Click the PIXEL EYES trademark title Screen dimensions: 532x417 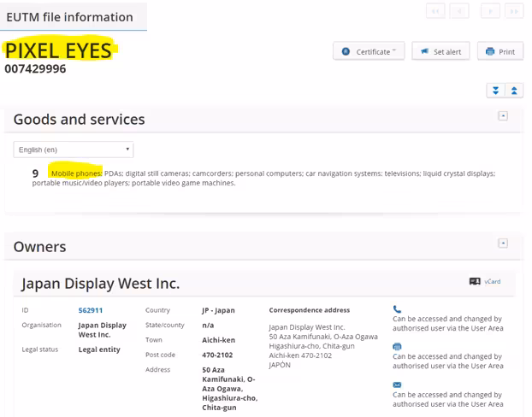pos(58,50)
